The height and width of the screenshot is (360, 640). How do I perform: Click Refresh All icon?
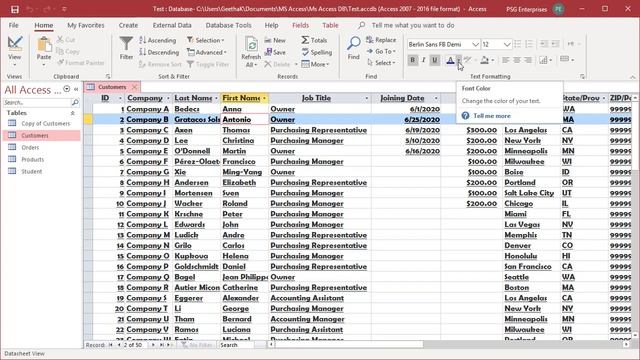click(252, 45)
